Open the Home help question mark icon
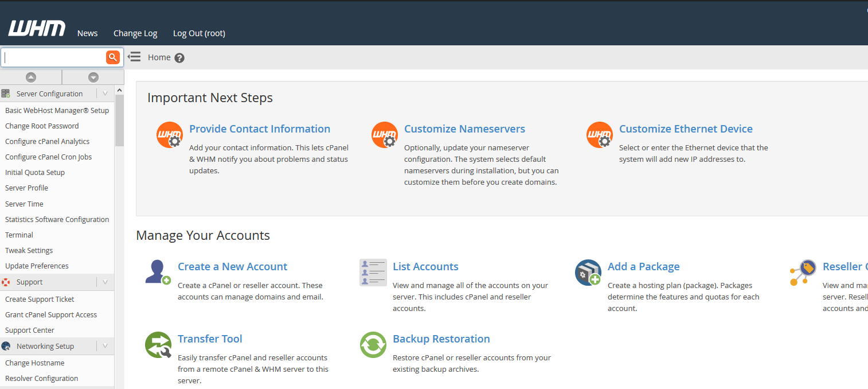The image size is (868, 389). point(179,58)
